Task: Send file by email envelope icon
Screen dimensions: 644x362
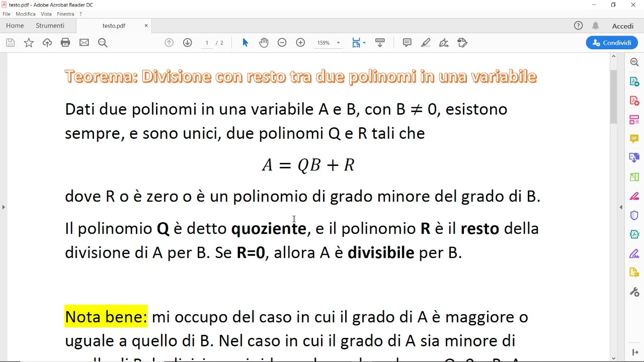Action: (84, 43)
